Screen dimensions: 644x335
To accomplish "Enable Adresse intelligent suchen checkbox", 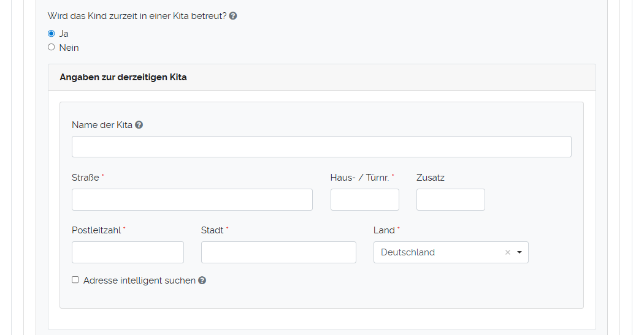I will 75,280.
